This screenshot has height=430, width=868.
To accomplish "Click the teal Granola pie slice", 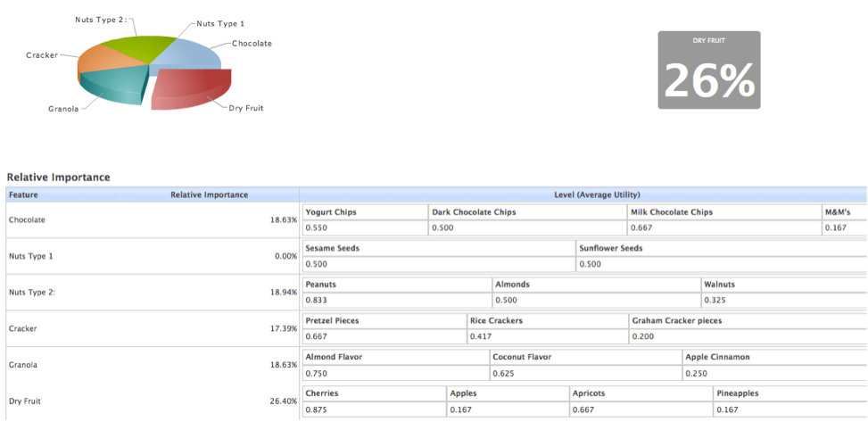I will (116, 83).
